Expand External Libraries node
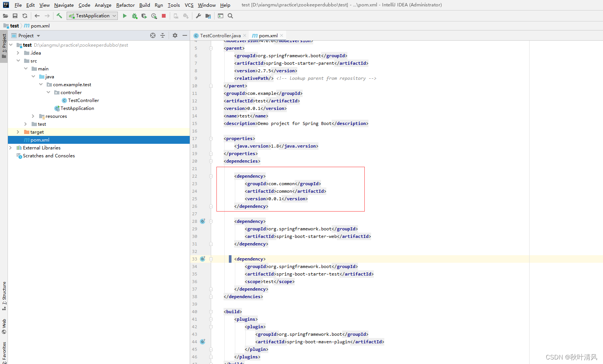Screen dimensions: 603x364 [11, 148]
